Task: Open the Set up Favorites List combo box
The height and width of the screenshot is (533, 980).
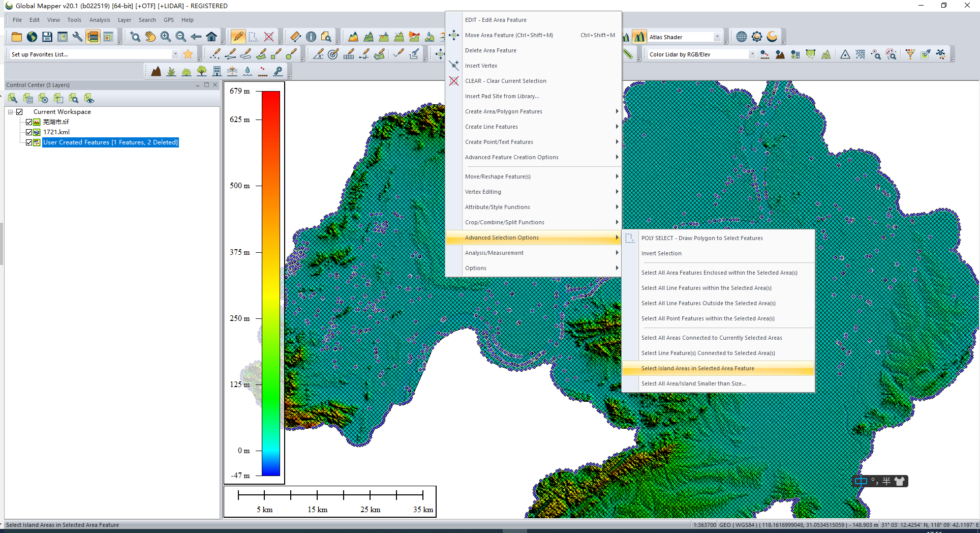Action: coord(94,54)
